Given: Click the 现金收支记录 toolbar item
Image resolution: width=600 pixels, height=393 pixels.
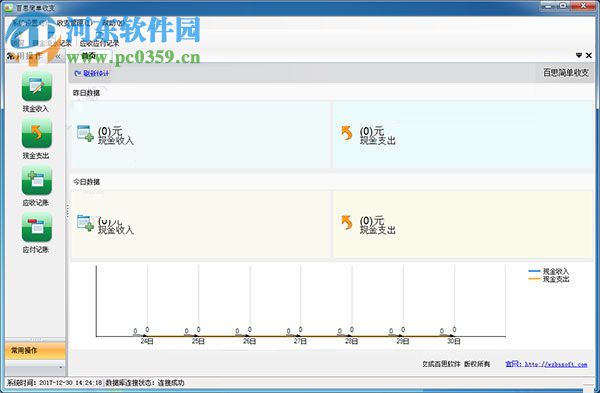Looking at the screenshot, I should pos(52,43).
